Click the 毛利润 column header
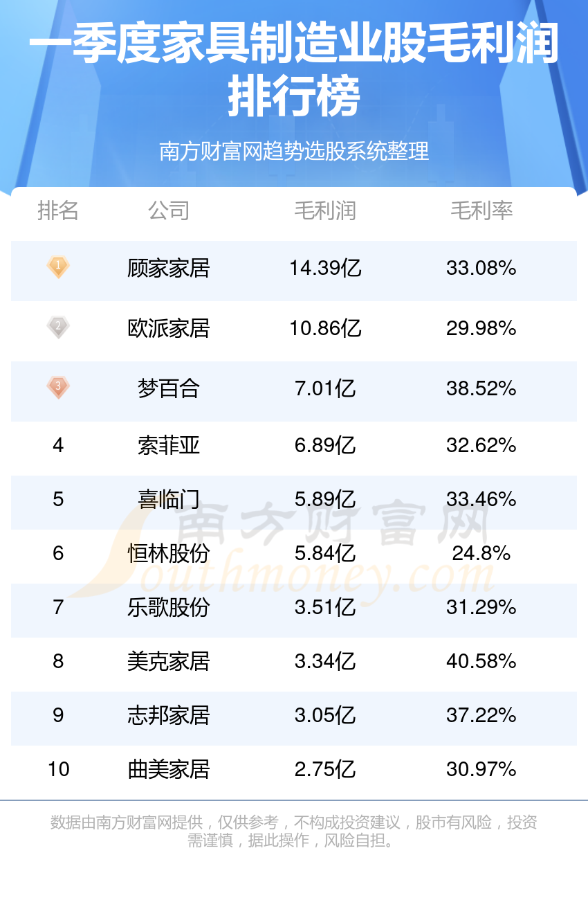Viewport: 588px width, 900px height. [325, 210]
